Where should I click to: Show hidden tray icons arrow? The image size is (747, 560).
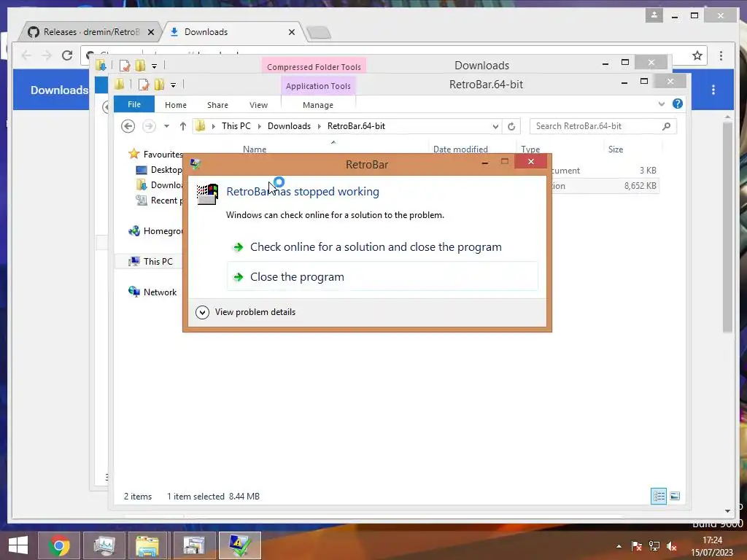(x=619, y=546)
